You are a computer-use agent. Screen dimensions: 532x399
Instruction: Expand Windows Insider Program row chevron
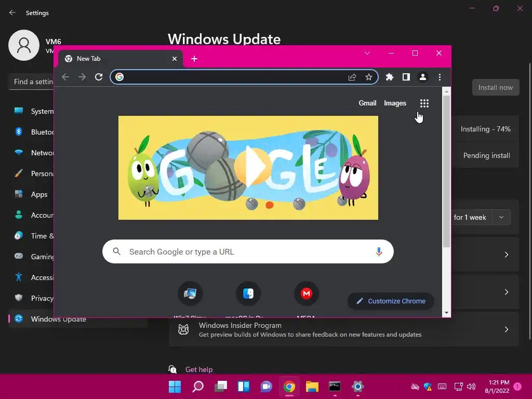coord(506,329)
